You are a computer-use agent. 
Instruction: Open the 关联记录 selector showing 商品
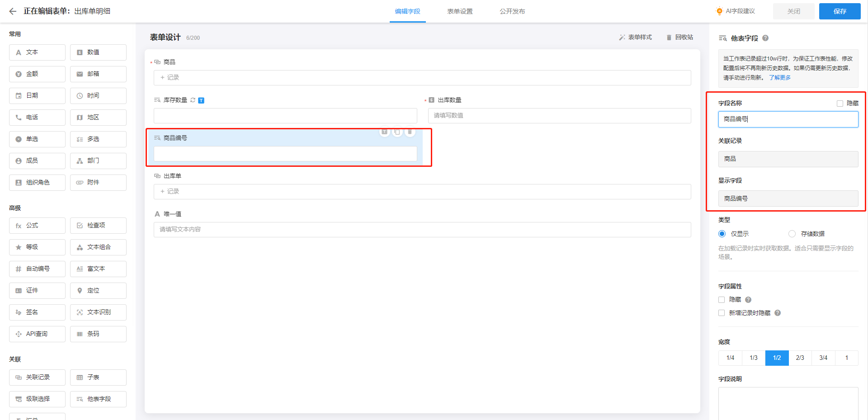(788, 159)
